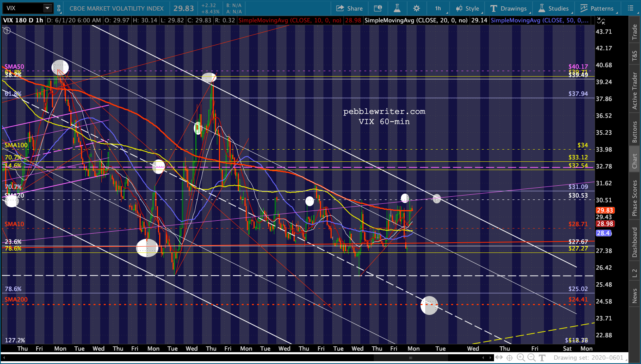Viewport: 641px width, 364px height.
Task: Open chart settings gear icon
Action: 417,8
